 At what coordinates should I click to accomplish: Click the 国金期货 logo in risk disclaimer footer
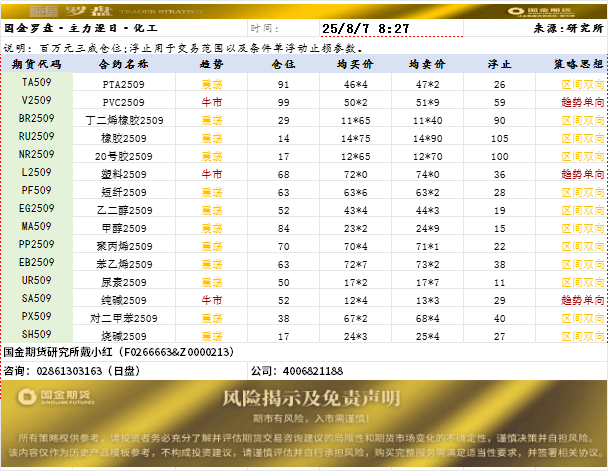click(56, 397)
